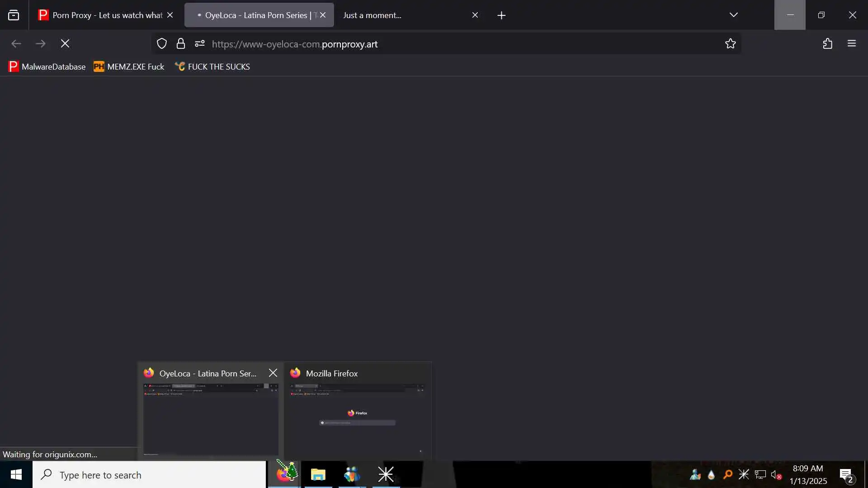Stop loading the current page
Viewport: 868px width, 488px height.
pos(65,43)
